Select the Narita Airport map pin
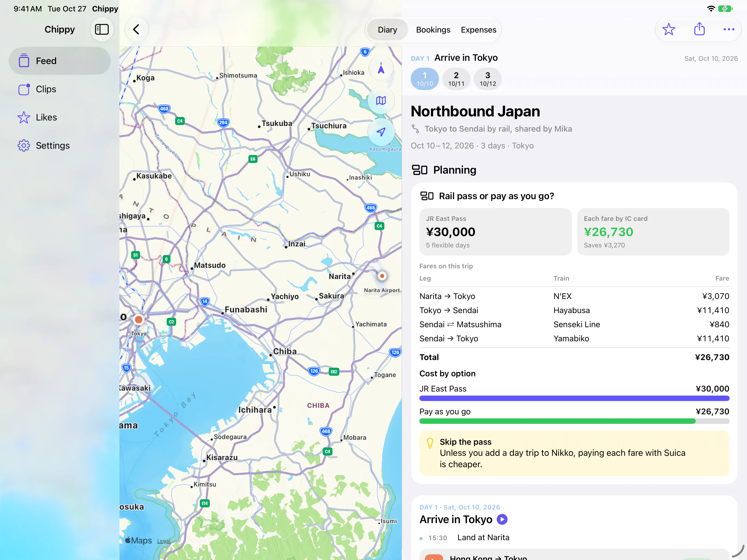The image size is (747, 560). [x=382, y=276]
